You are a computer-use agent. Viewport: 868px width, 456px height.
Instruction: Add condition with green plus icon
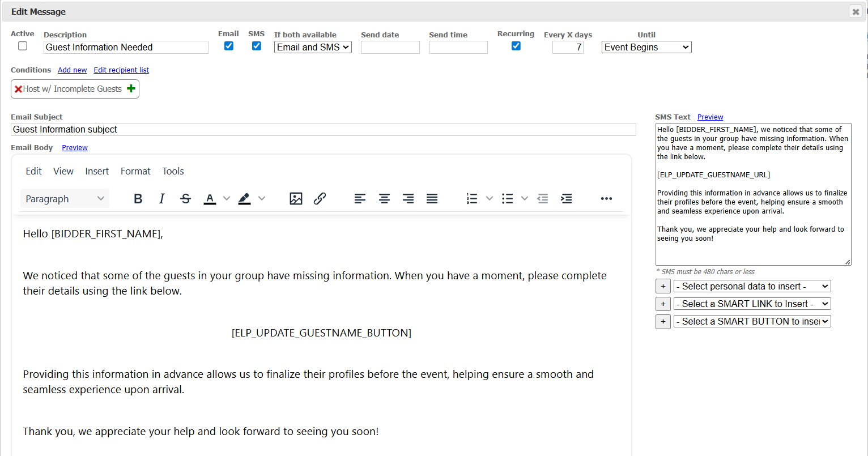pos(131,88)
